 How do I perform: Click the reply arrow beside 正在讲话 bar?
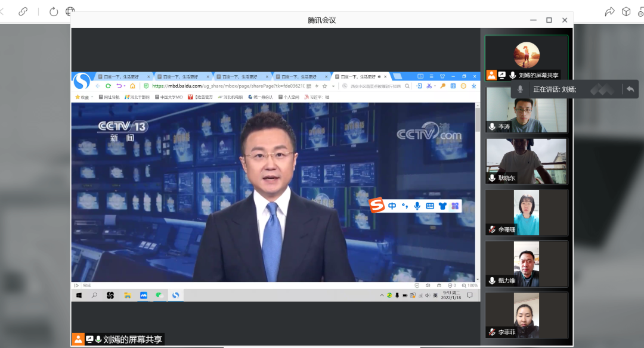tap(630, 89)
